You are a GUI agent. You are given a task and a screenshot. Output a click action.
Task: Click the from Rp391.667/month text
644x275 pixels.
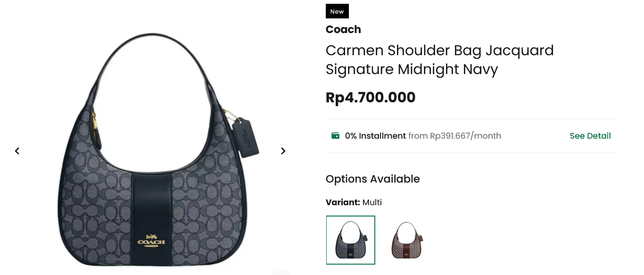(454, 136)
